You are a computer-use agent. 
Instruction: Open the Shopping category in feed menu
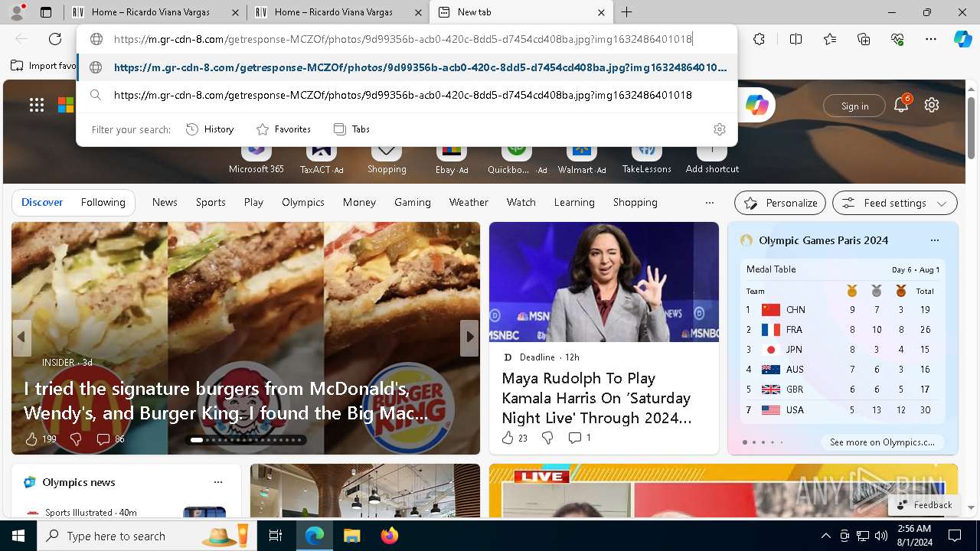[635, 203]
